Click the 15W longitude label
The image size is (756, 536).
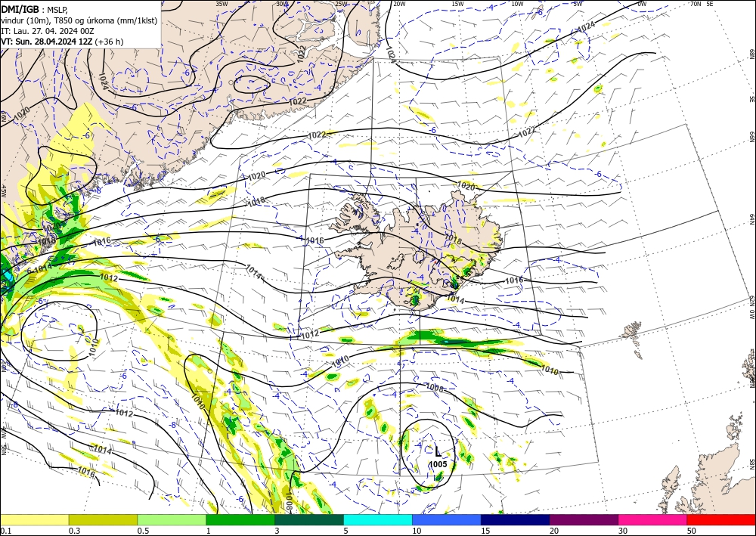click(458, 4)
